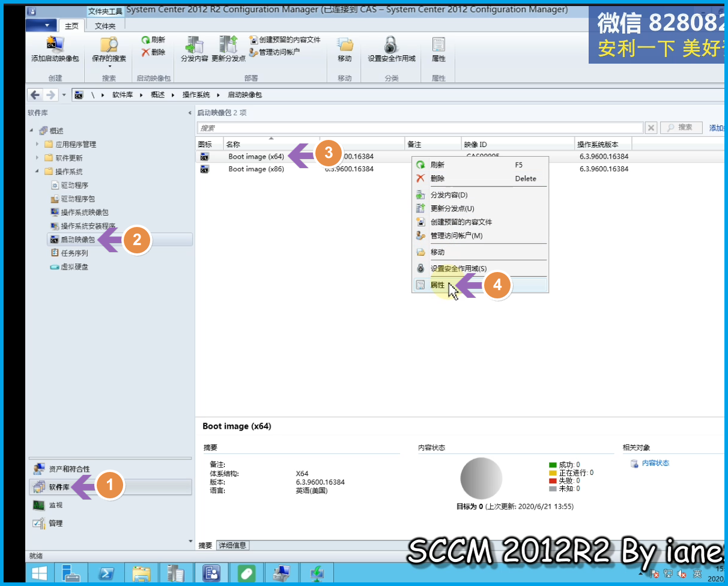Sort list by the 名称 column header
Viewport: 728px width, 586px height.
pyautogui.click(x=272, y=144)
